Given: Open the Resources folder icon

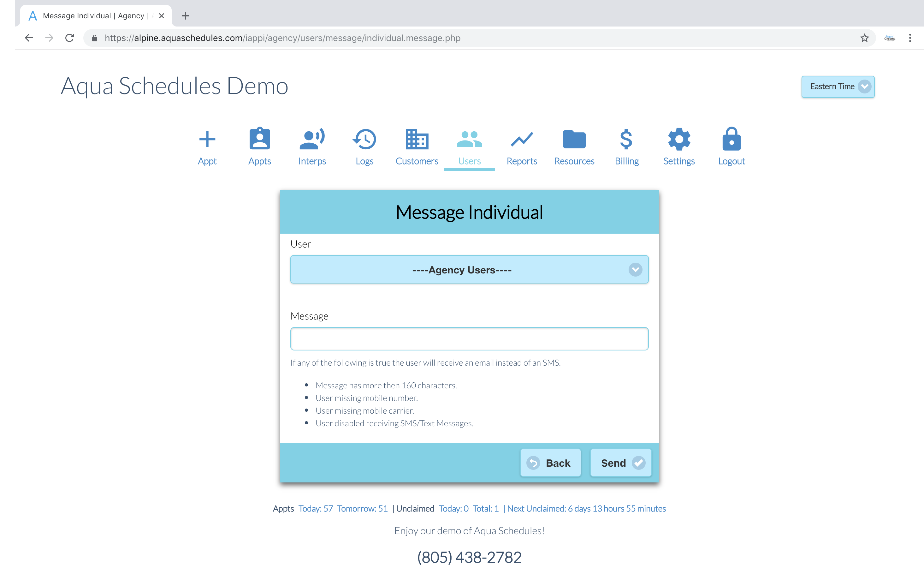Looking at the screenshot, I should [x=574, y=139].
